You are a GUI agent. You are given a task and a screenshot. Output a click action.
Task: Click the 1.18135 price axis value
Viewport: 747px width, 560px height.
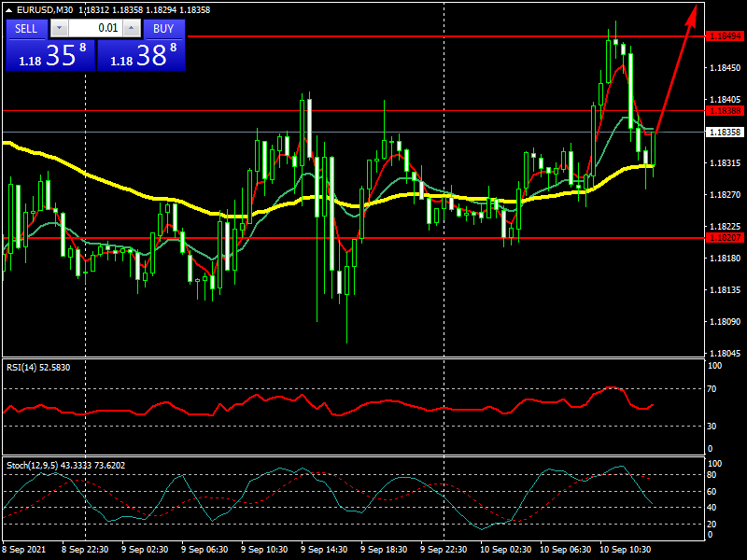pos(726,290)
